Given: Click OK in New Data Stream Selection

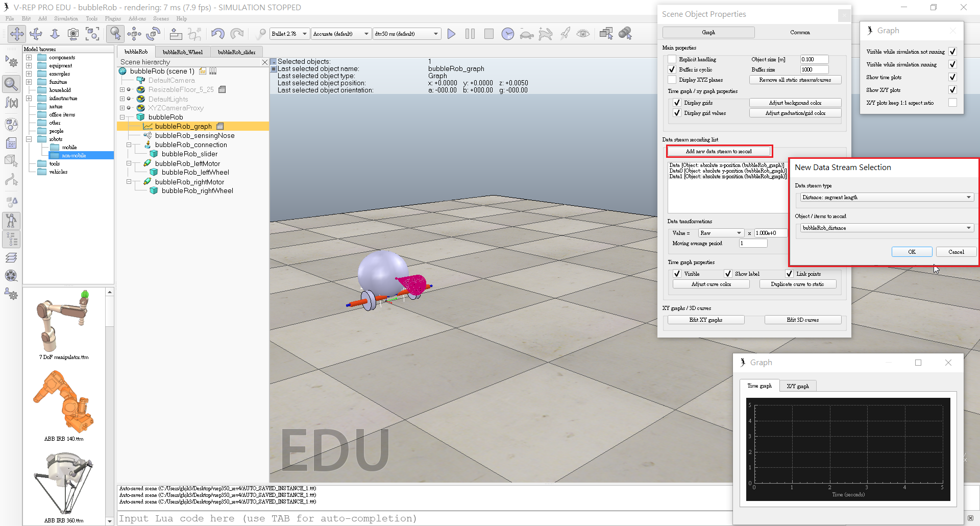Looking at the screenshot, I should [912, 252].
